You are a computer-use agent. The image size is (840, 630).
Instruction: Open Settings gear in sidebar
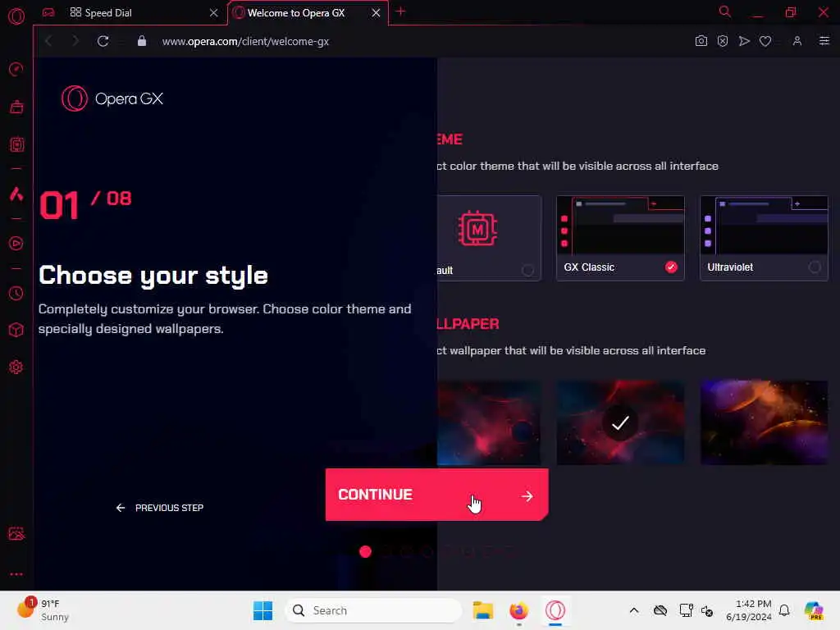click(16, 367)
